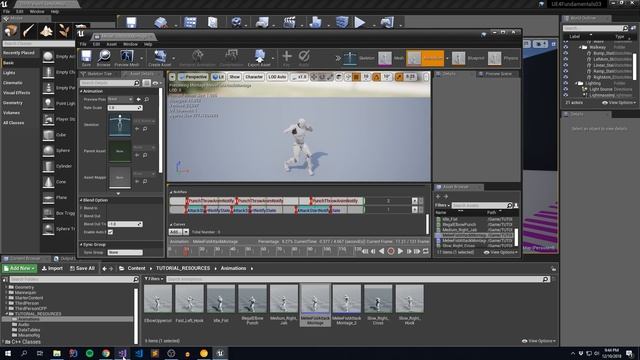Open the main editor Help menu
This screenshot has height=360, width=640.
click(x=55, y=11)
